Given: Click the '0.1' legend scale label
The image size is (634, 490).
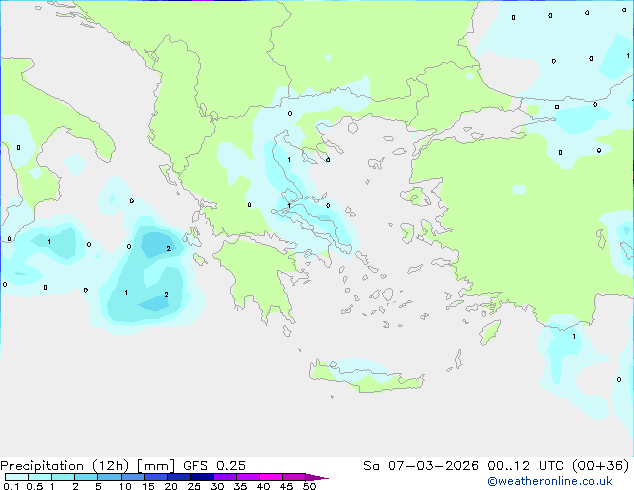Looking at the screenshot, I should click(11, 486).
